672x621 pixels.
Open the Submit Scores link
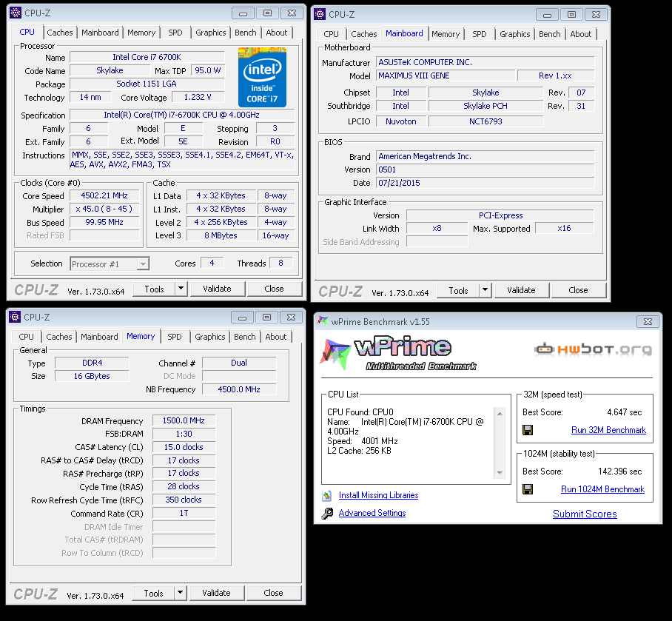click(x=585, y=514)
